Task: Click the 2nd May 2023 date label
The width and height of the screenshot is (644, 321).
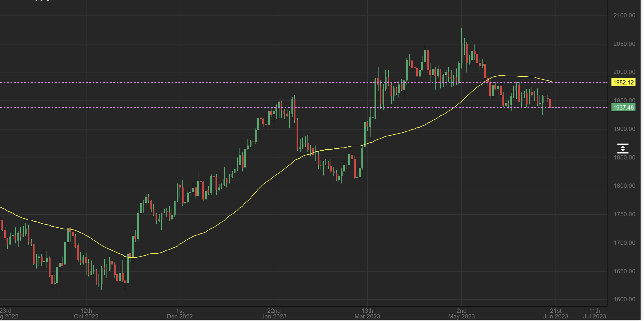Action: tap(461, 313)
